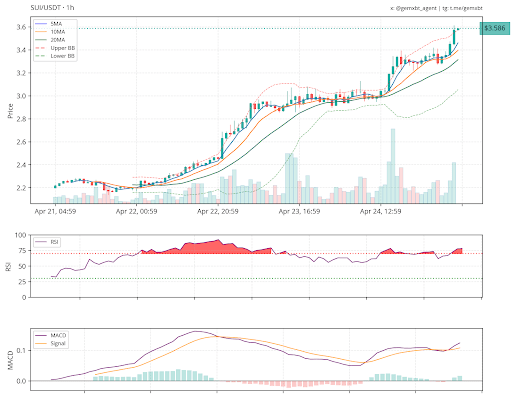
Task: Click the Apr 23, 16:59 axis label
Action: click(x=299, y=211)
